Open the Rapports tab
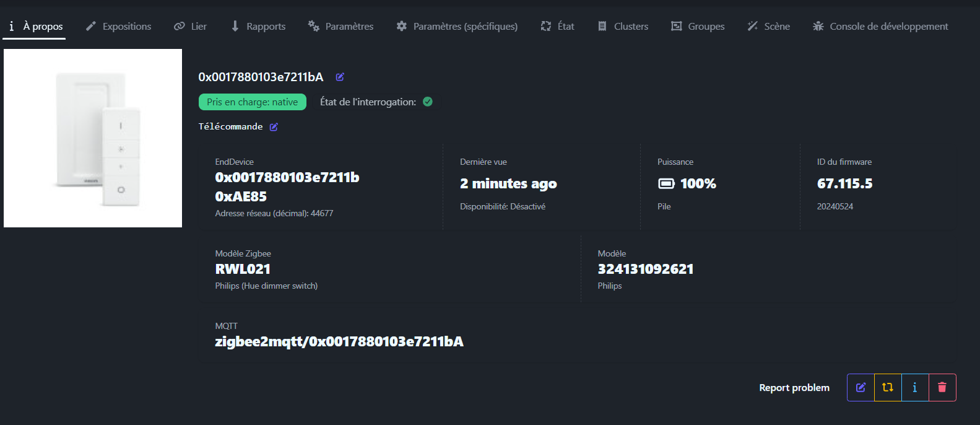Image resolution: width=980 pixels, height=425 pixels. point(258,26)
